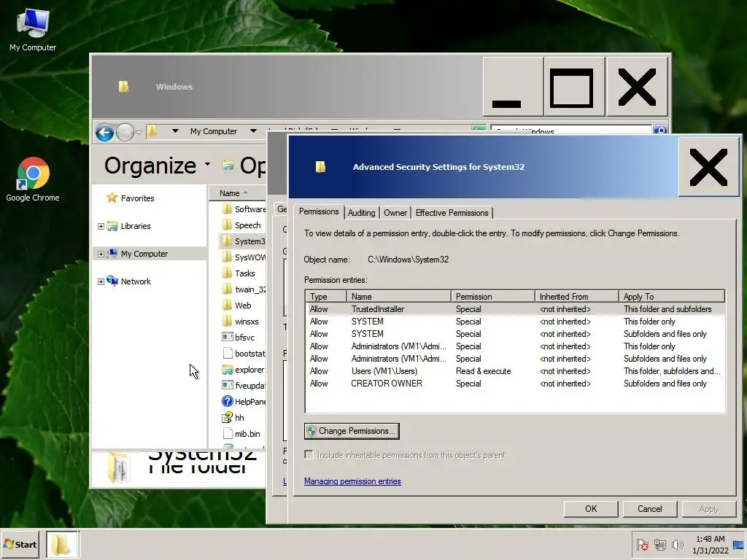Screen dimensions: 747x560
Task: Open recent pages dropdown arrow
Action: pos(139,133)
